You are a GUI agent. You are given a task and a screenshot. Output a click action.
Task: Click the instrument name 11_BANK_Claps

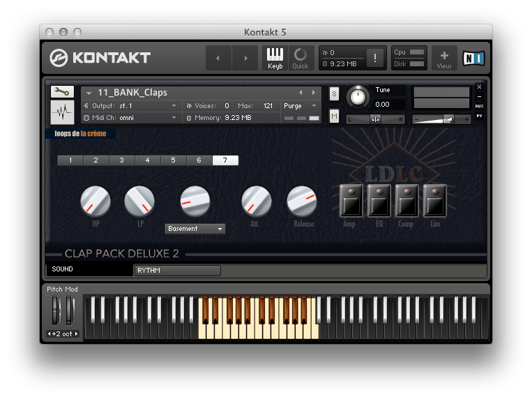pos(132,92)
